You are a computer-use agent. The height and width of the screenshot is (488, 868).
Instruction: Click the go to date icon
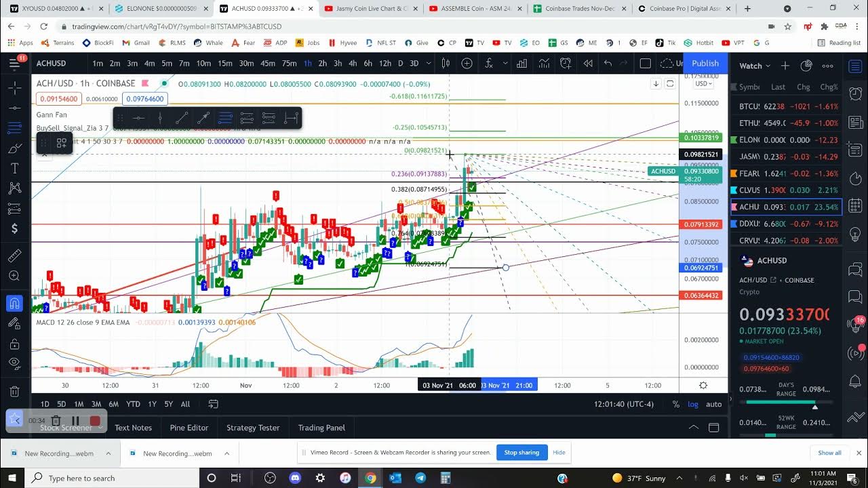(x=213, y=404)
